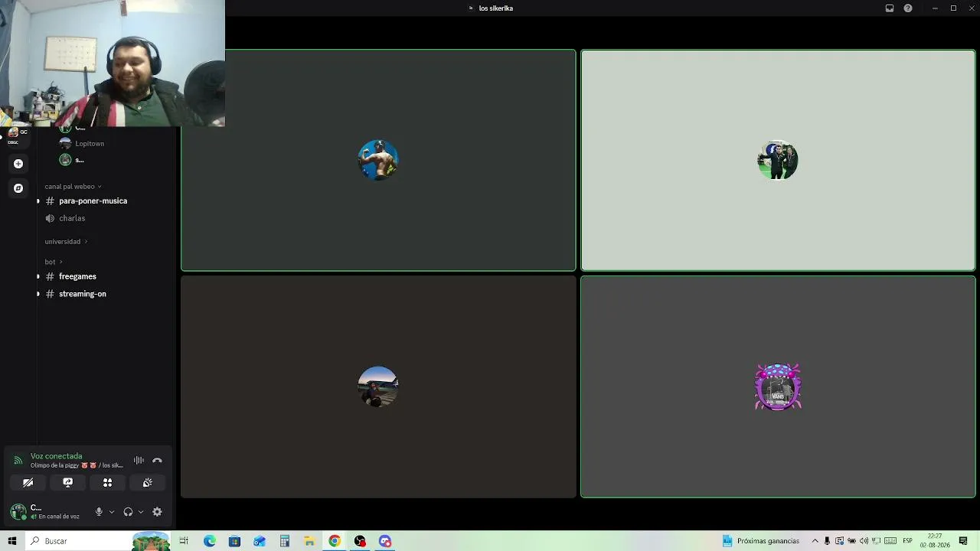
Task: Share your screen button
Action: 67,483
